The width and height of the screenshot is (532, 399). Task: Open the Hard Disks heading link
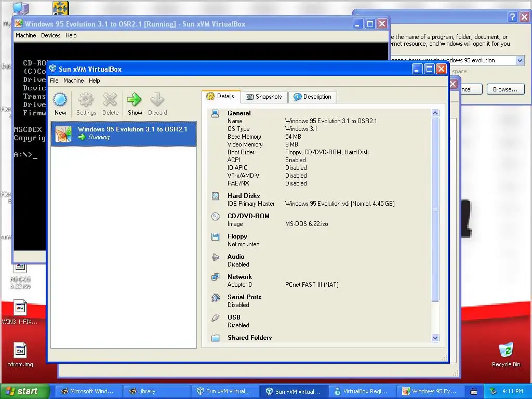(x=244, y=196)
